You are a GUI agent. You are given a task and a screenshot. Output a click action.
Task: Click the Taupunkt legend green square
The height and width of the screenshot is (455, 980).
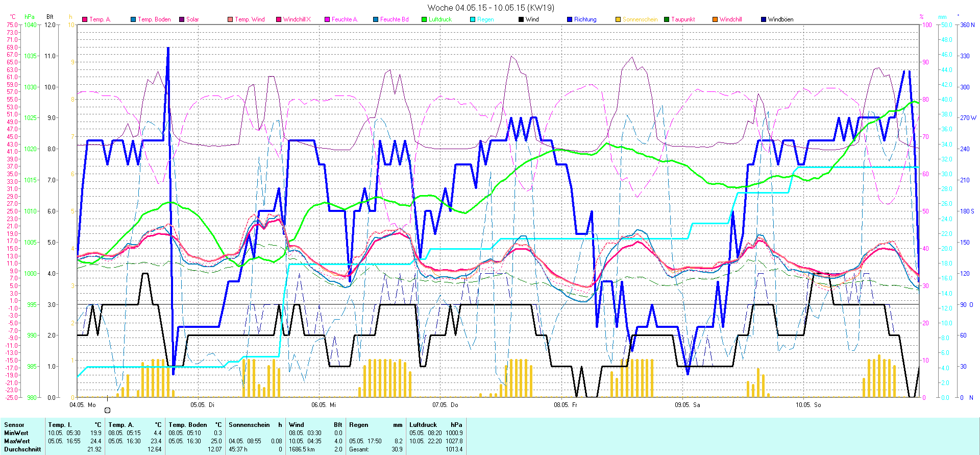(x=667, y=19)
